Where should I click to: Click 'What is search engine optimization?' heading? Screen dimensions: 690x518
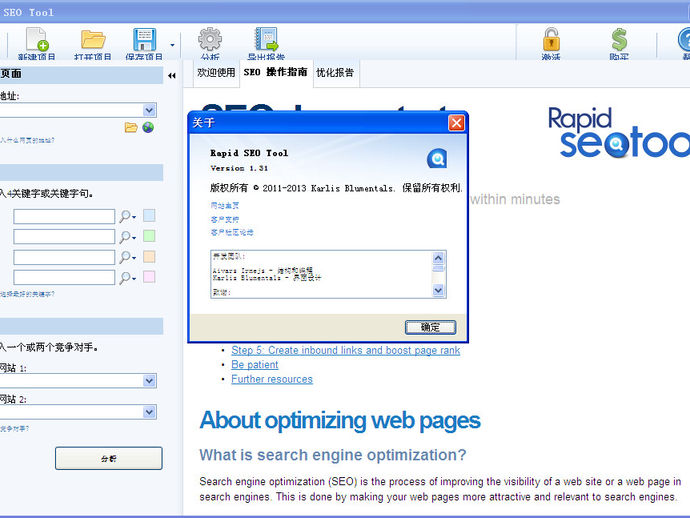[333, 455]
